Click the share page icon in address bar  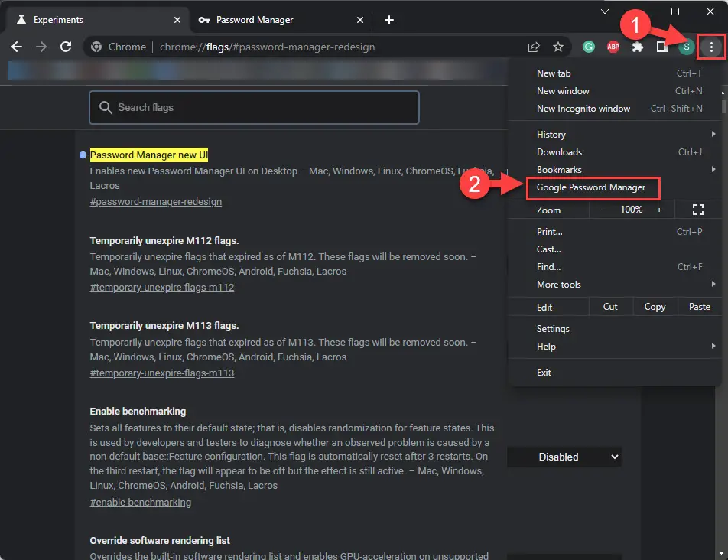534,47
